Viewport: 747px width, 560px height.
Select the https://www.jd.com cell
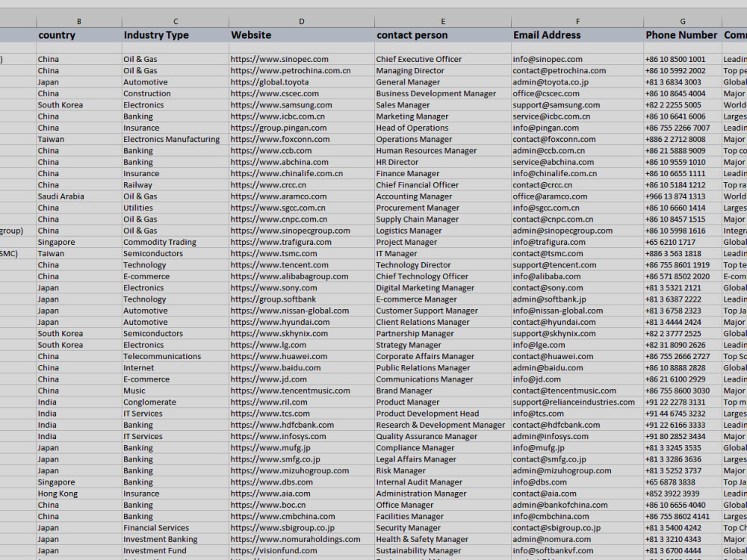302,379
